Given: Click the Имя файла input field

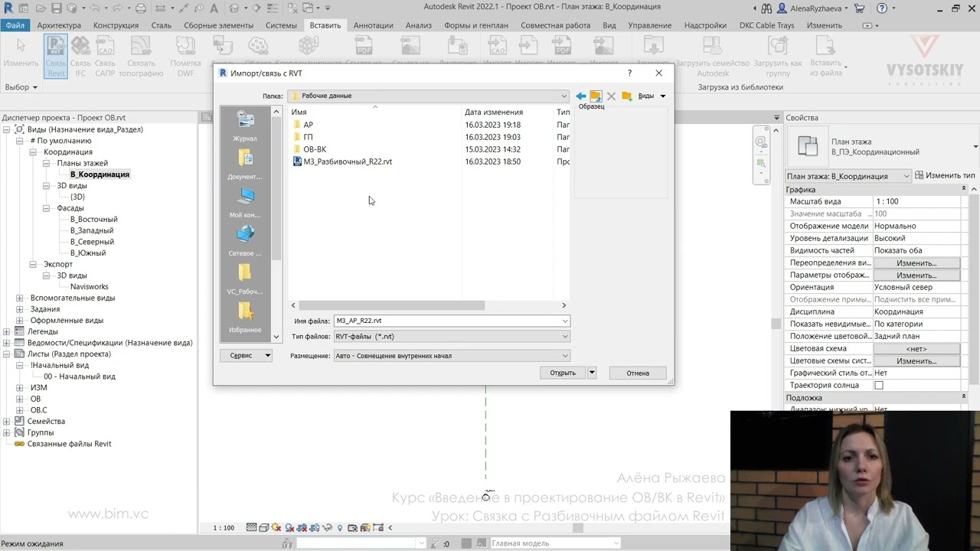Looking at the screenshot, I should pyautogui.click(x=452, y=321).
